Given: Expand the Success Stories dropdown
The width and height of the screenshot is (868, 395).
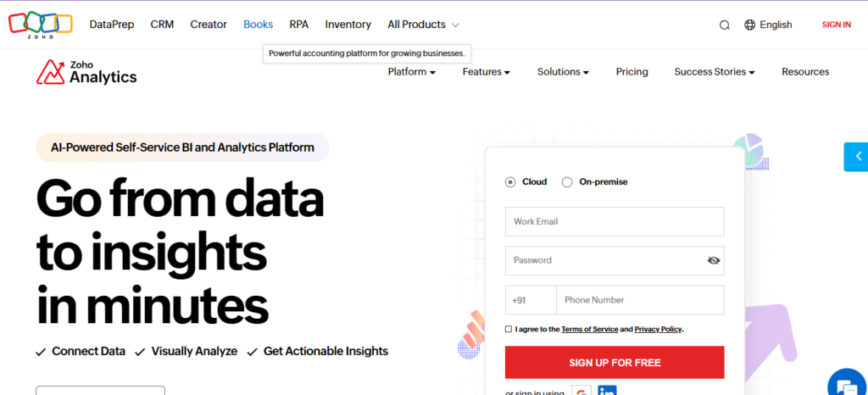Looking at the screenshot, I should [714, 72].
